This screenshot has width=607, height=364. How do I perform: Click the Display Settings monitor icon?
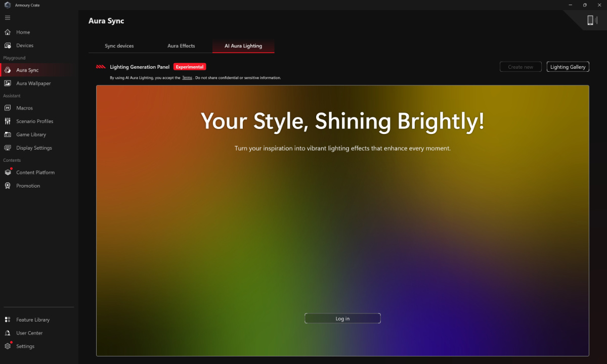pyautogui.click(x=8, y=148)
